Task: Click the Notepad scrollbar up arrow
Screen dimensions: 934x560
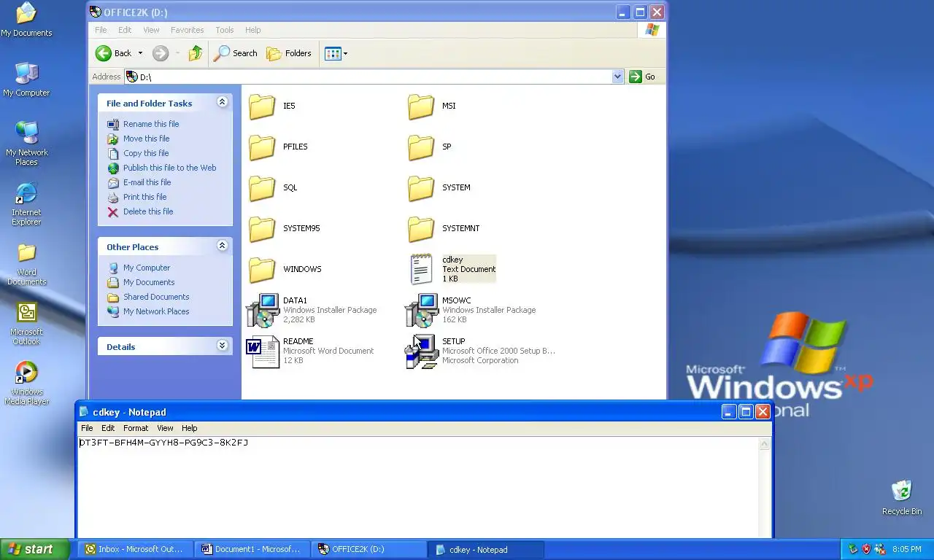Action: click(765, 444)
